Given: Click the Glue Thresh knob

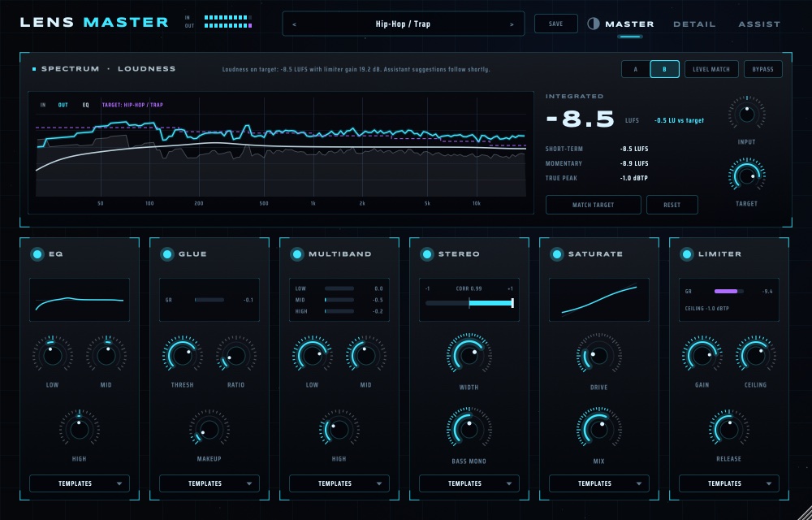Looking at the screenshot, I should [x=182, y=355].
